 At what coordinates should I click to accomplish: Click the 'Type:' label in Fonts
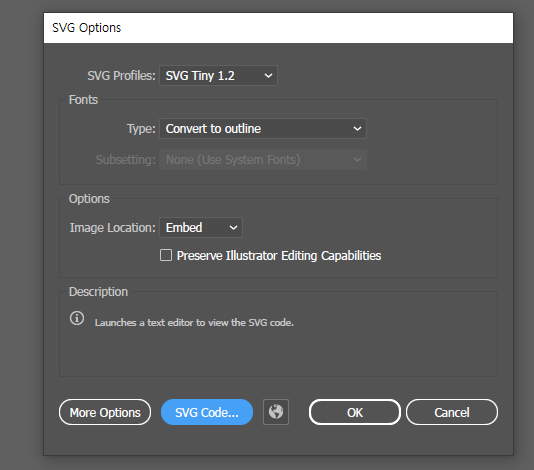141,129
